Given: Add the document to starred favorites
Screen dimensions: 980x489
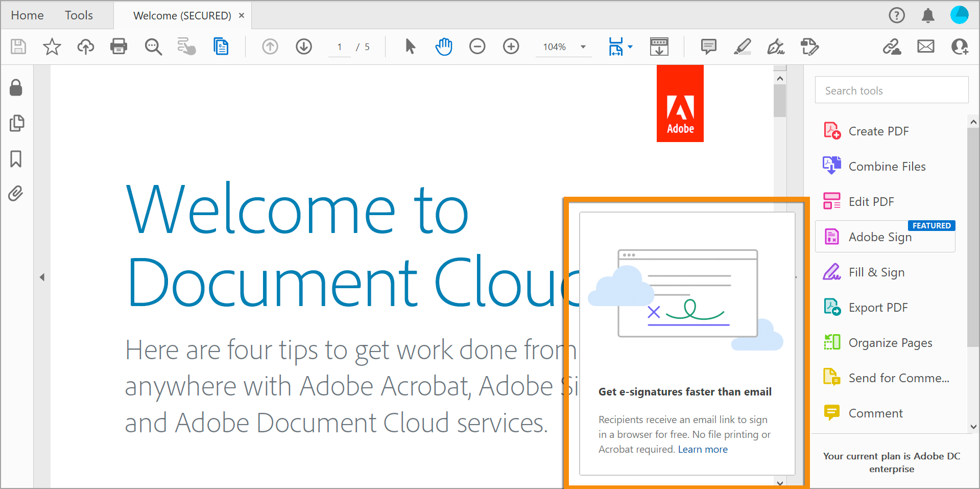Looking at the screenshot, I should 52,46.
